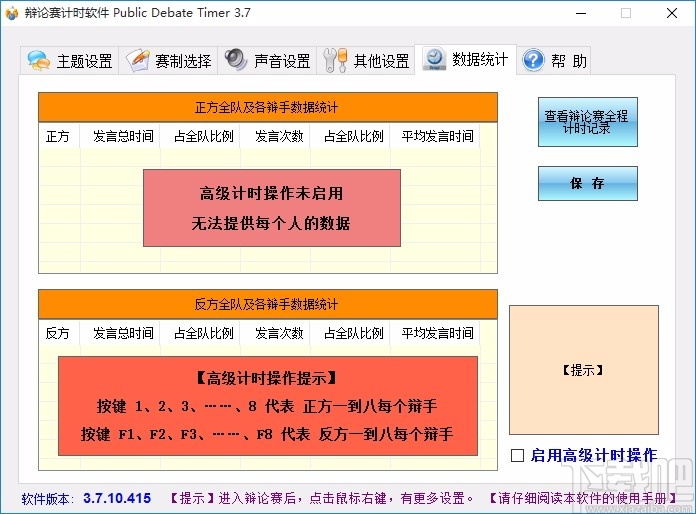The height and width of the screenshot is (514, 696).
Task: Click the 正方 column header
Action: pyautogui.click(x=59, y=136)
